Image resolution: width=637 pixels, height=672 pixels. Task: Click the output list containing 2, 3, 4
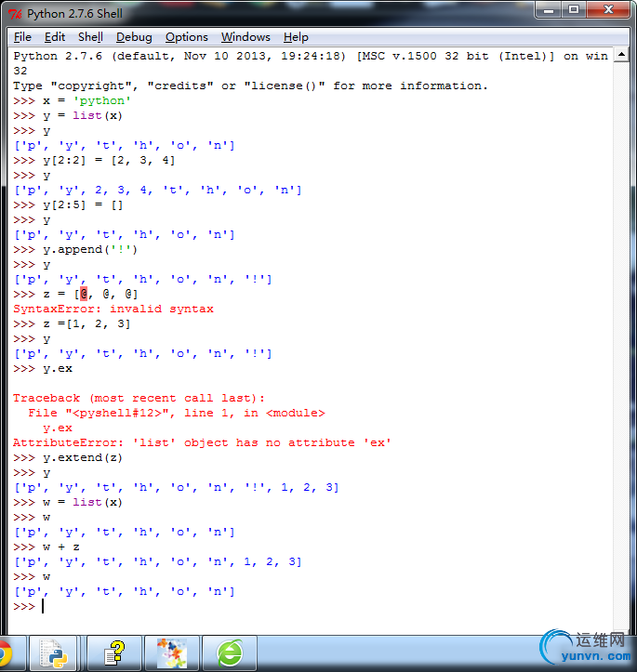(158, 191)
